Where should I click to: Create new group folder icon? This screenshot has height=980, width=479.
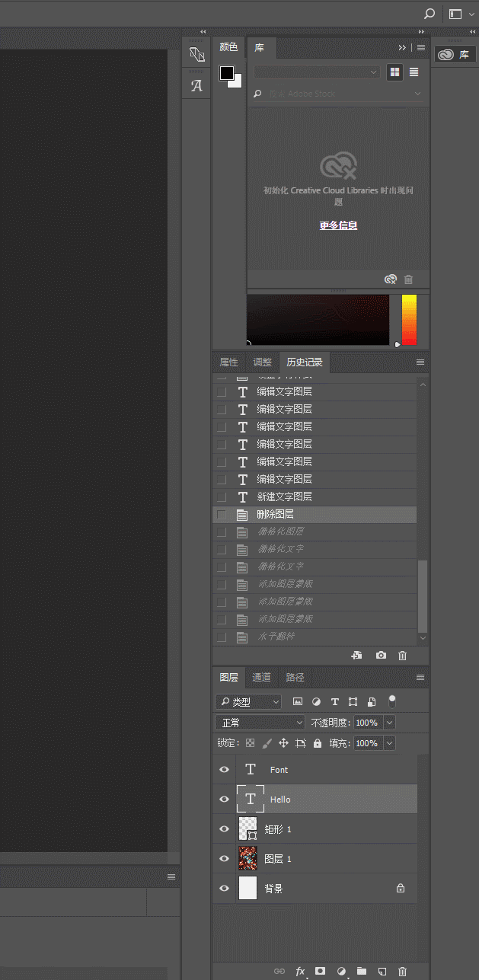pyautogui.click(x=362, y=972)
